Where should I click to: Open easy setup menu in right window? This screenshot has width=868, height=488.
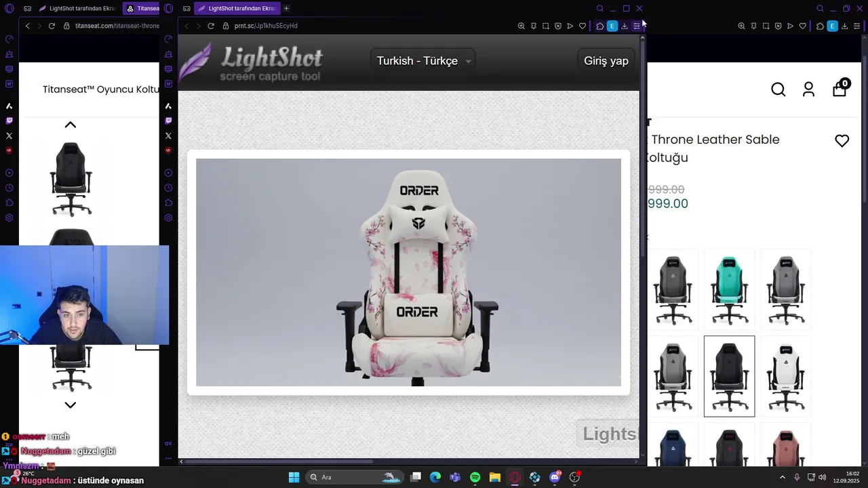[x=856, y=26]
